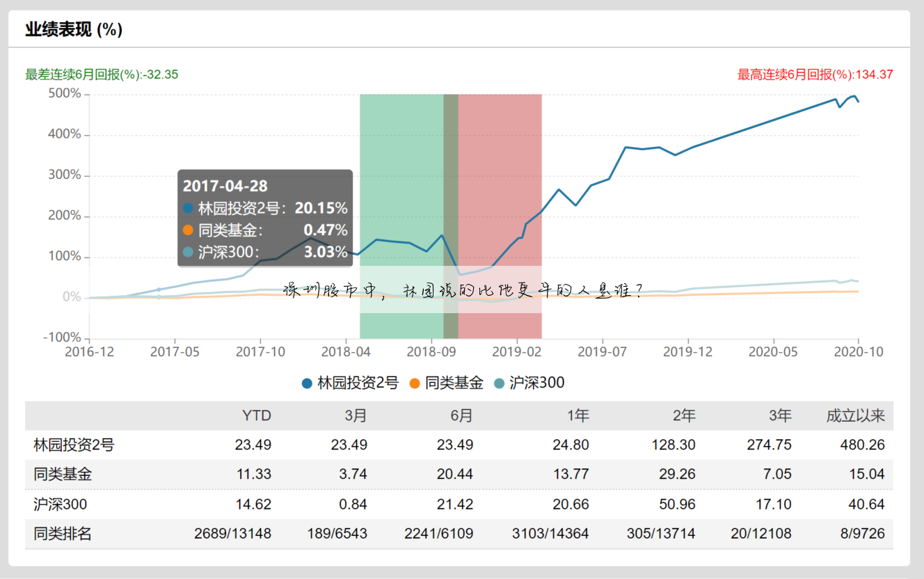The image size is (924, 579).
Task: Click the 3月 column header
Action: [x=356, y=416]
